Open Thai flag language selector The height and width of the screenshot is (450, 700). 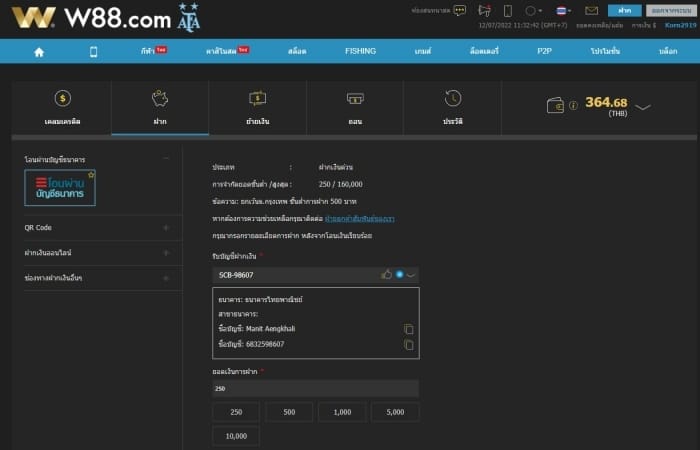tap(563, 11)
